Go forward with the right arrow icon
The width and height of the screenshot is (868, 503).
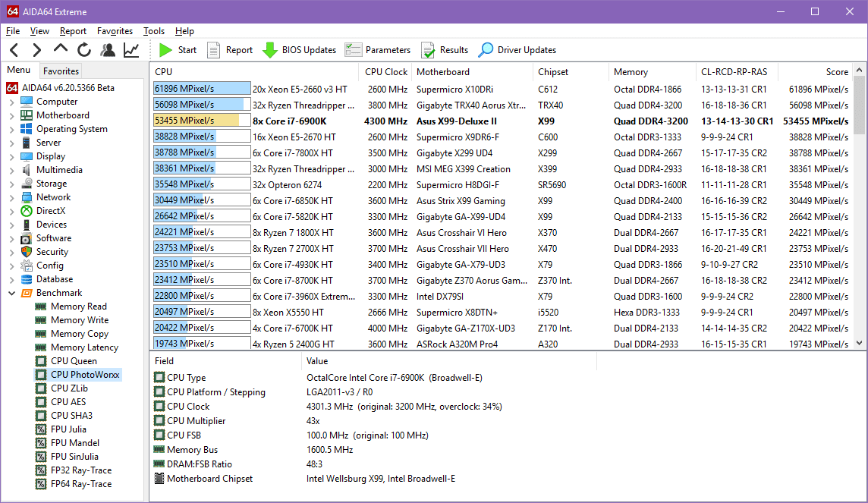[x=36, y=50]
